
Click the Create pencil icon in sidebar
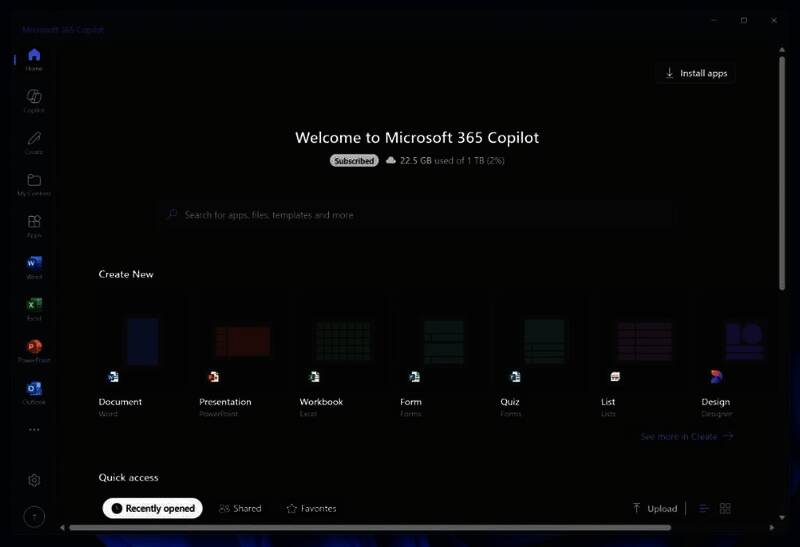point(34,139)
